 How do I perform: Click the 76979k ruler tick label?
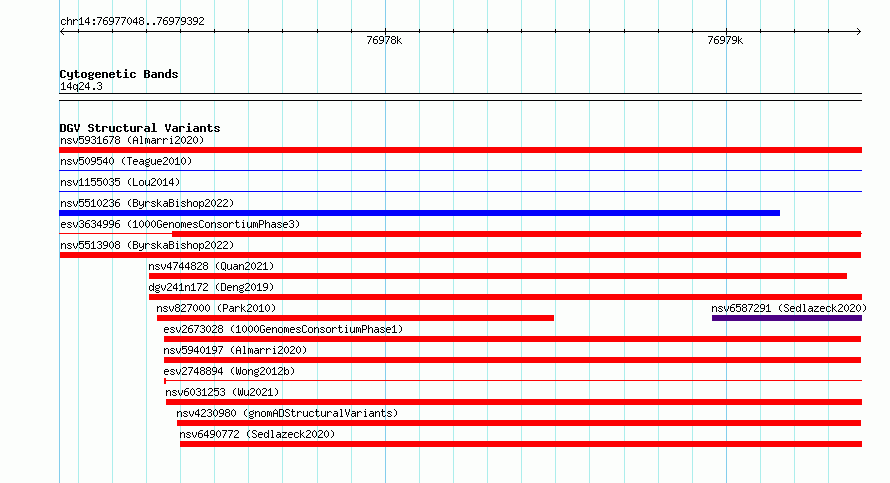tap(725, 40)
